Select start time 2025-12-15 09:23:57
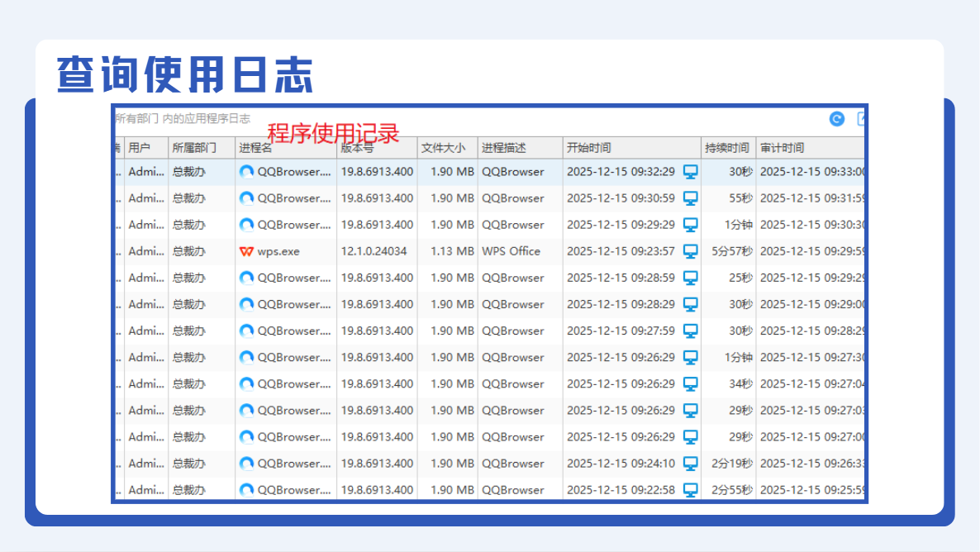 coord(621,251)
